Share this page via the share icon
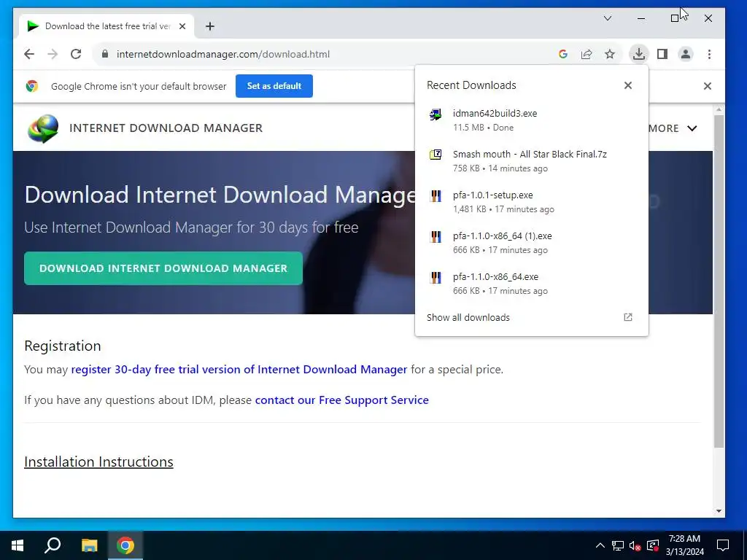The width and height of the screenshot is (747, 560). pyautogui.click(x=587, y=54)
